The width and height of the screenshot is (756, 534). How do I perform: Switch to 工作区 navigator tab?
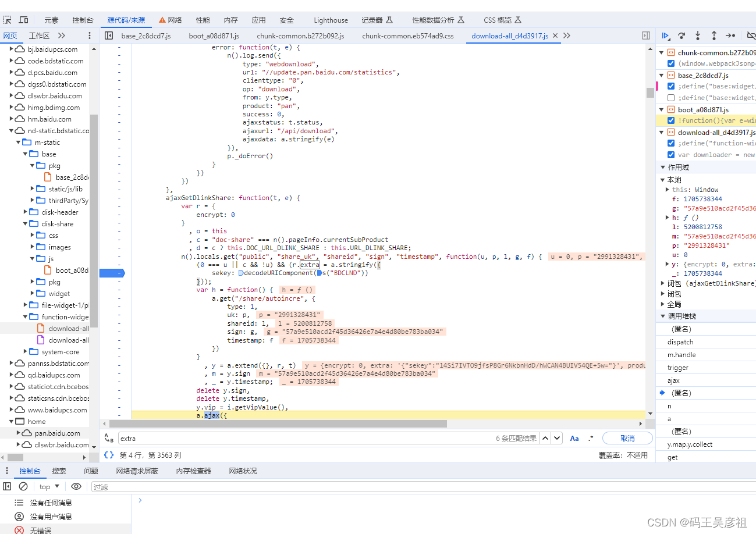40,35
